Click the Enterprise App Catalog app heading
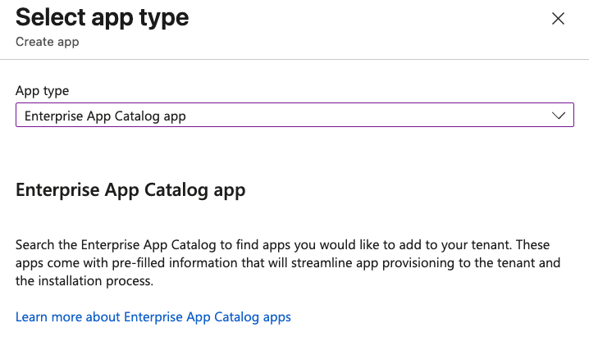The image size is (589, 364). [x=130, y=190]
